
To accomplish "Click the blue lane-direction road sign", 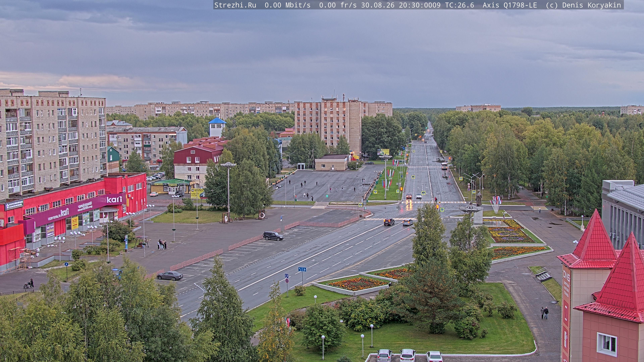I will point(302,269).
